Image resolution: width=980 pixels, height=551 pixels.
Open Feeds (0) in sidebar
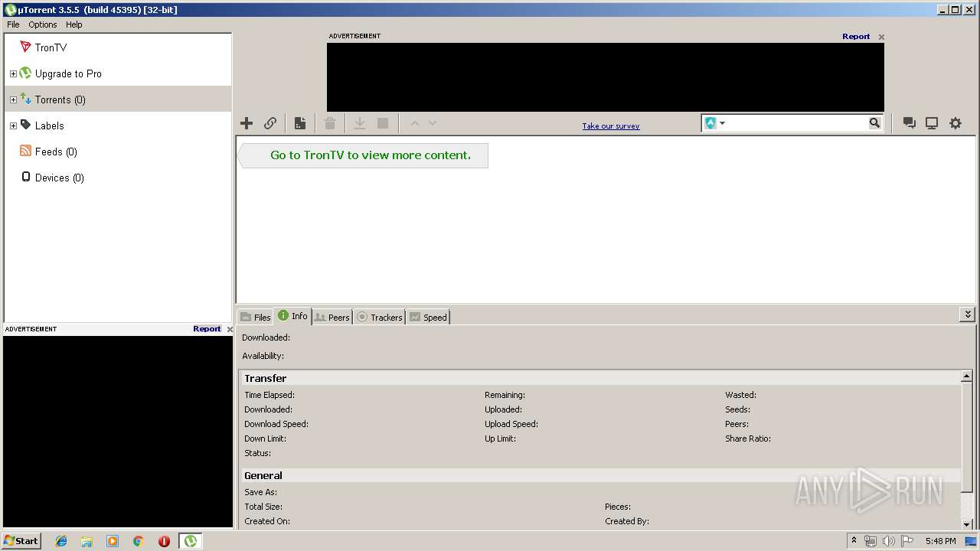point(56,152)
